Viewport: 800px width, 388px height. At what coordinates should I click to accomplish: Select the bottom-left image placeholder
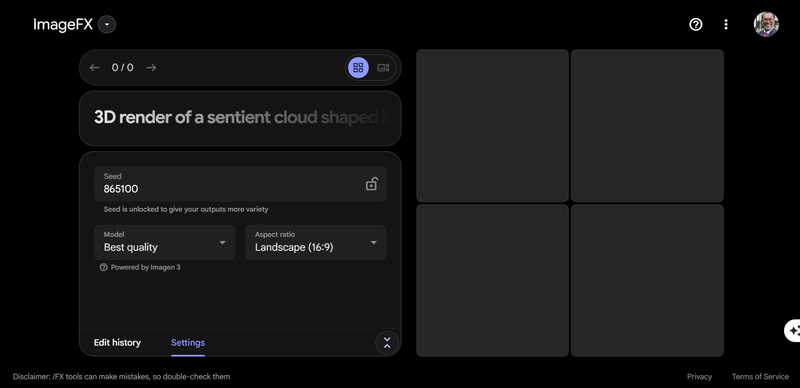pos(492,280)
